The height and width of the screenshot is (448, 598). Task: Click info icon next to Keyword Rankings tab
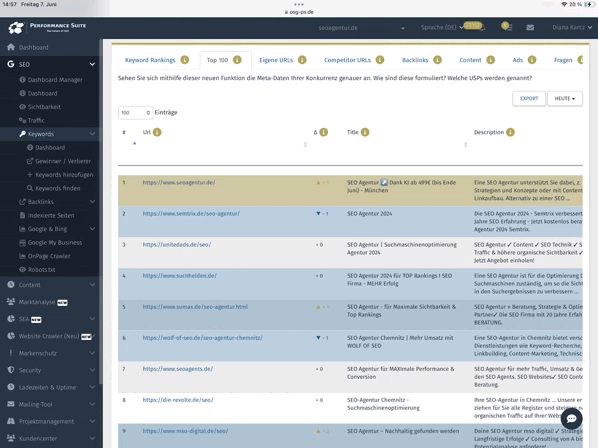click(x=185, y=60)
